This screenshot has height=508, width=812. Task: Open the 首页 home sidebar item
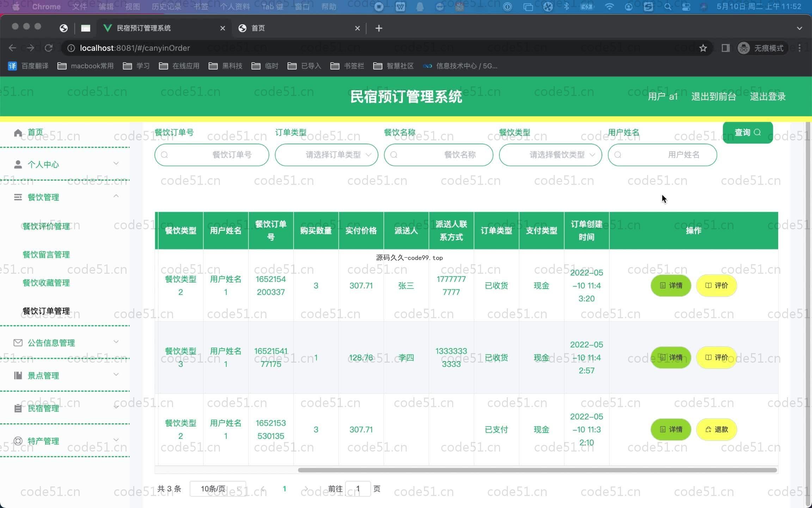[x=35, y=132]
